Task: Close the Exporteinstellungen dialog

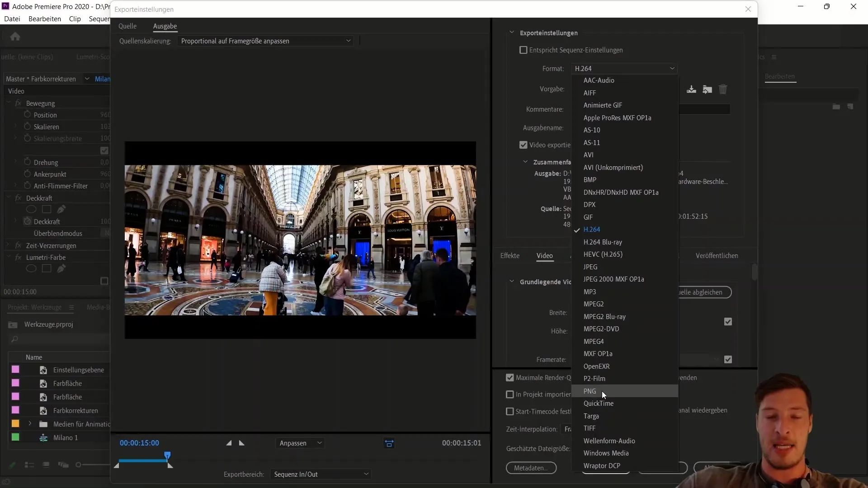Action: (748, 9)
